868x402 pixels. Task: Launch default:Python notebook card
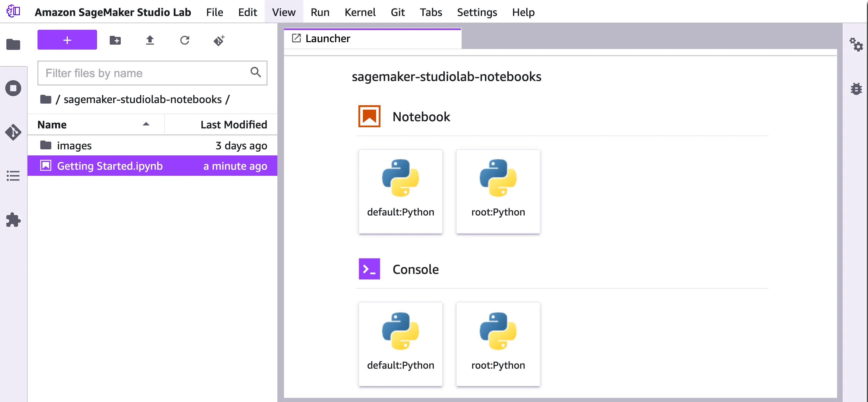pyautogui.click(x=400, y=191)
